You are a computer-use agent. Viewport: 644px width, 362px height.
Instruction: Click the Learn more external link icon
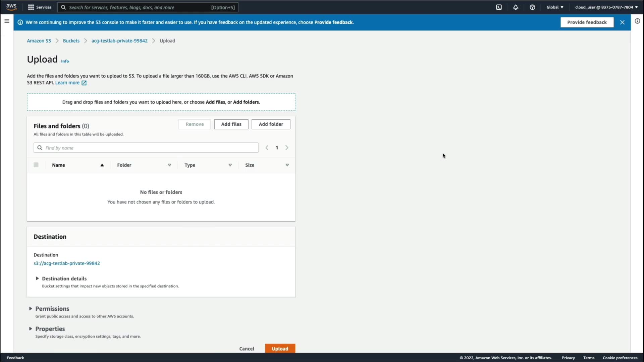click(84, 83)
